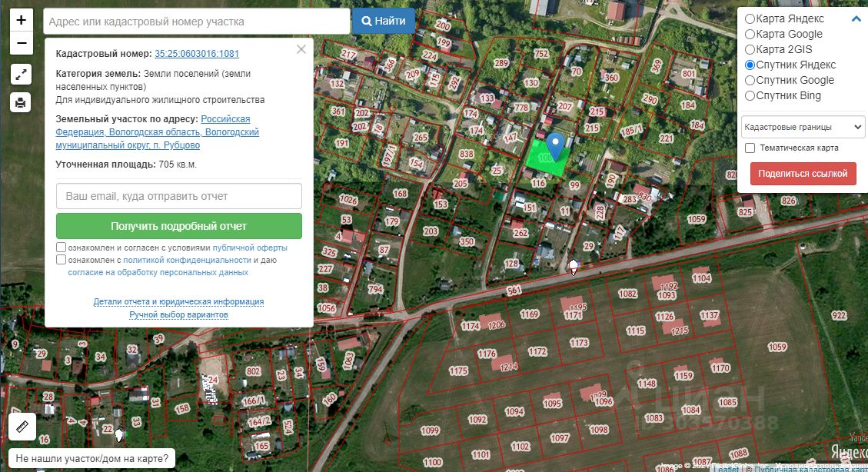Focus the address or cadastral number field
Viewport: 868px width, 472px height.
pyautogui.click(x=197, y=22)
